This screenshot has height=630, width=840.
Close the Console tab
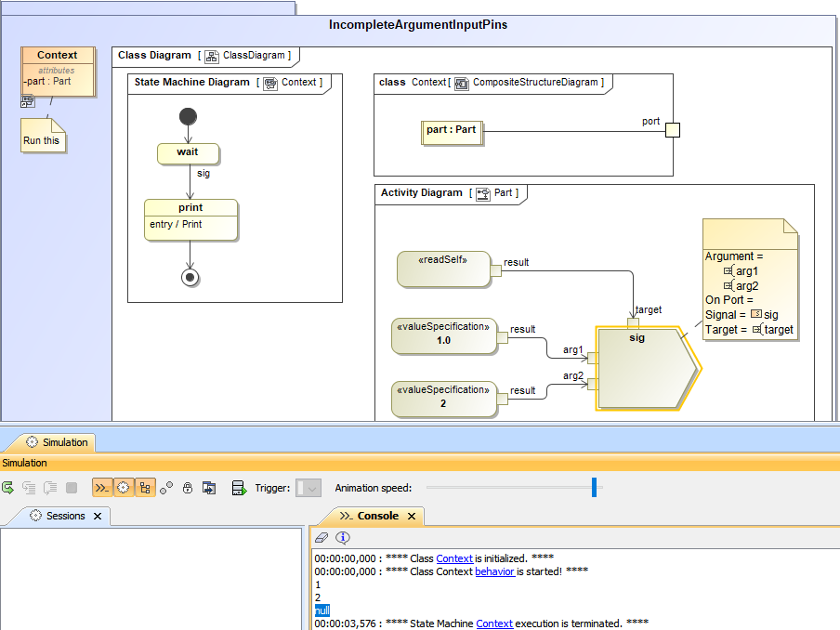(x=411, y=516)
